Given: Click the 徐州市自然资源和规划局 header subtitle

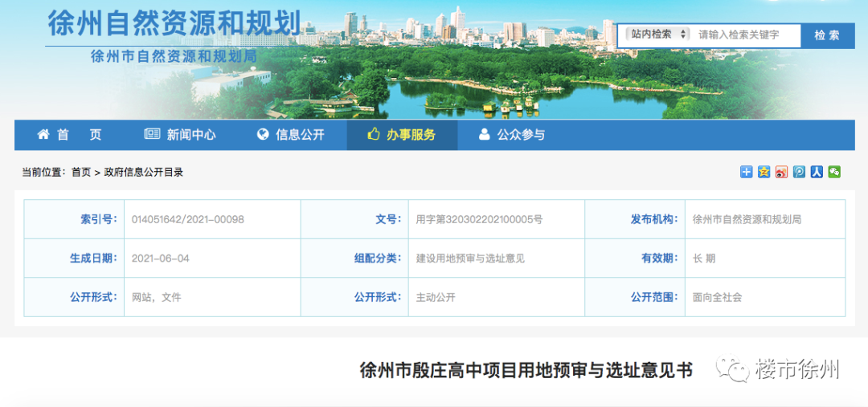Looking at the screenshot, I should 174,56.
